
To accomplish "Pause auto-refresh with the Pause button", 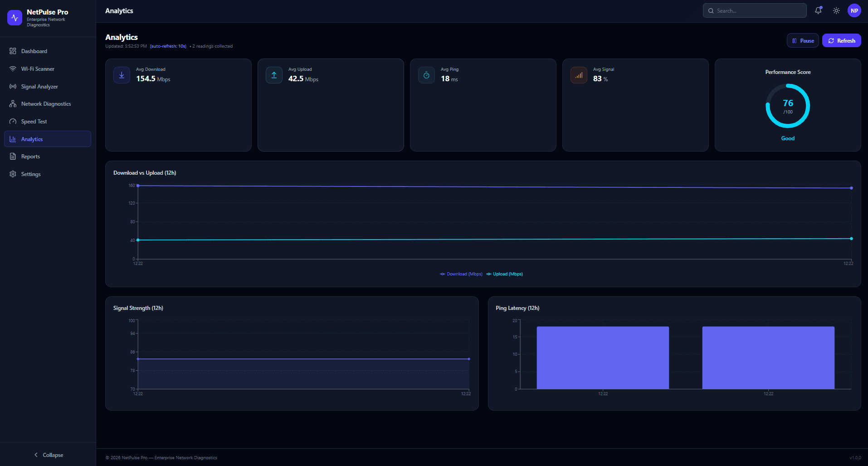I will tap(803, 40).
